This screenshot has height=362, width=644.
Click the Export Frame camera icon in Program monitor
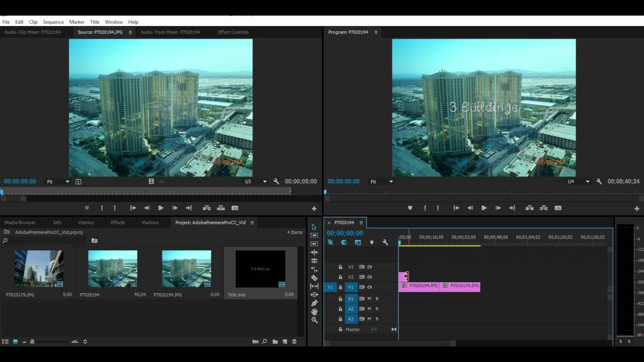[x=558, y=208]
